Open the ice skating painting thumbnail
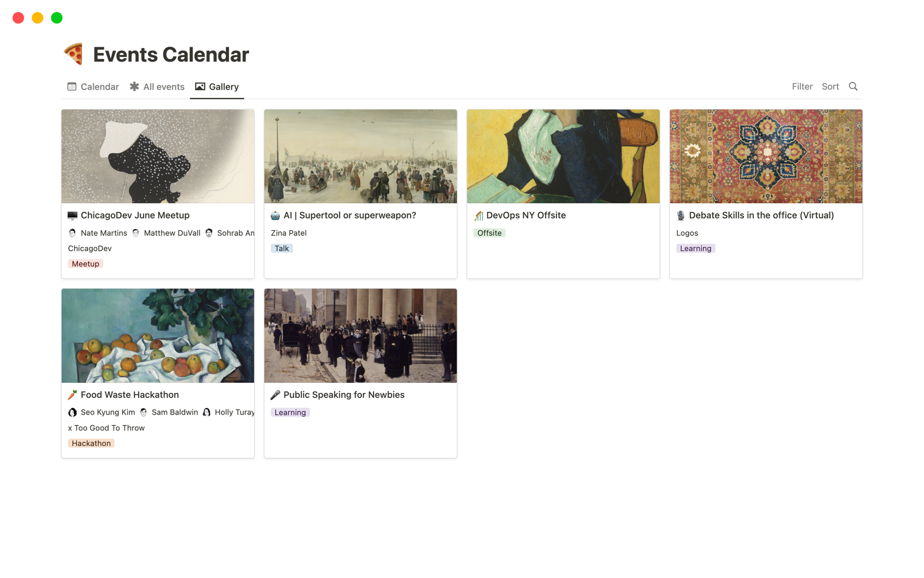The image size is (924, 578). (x=360, y=156)
